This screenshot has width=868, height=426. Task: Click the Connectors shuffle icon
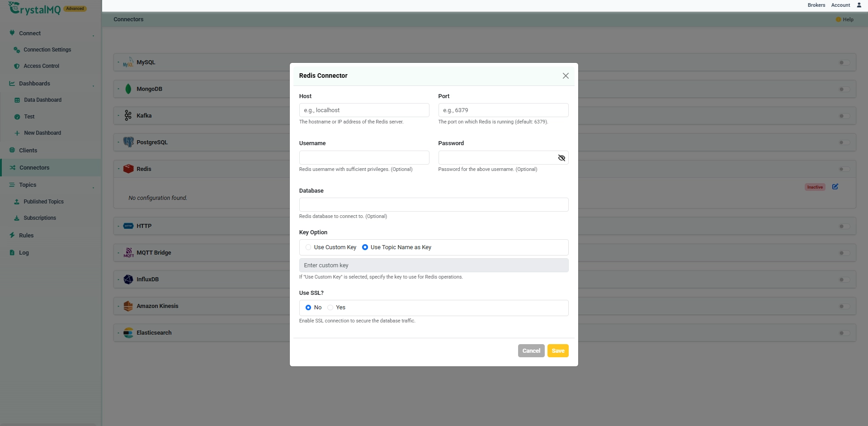(13, 168)
